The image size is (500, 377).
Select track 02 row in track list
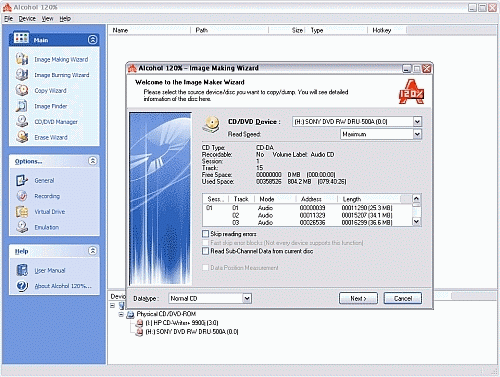tap(307, 215)
